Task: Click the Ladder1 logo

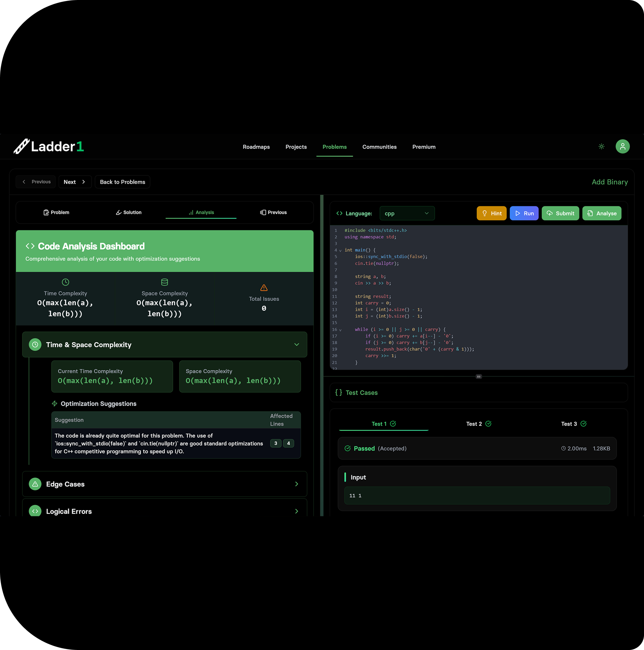Action: (48, 146)
